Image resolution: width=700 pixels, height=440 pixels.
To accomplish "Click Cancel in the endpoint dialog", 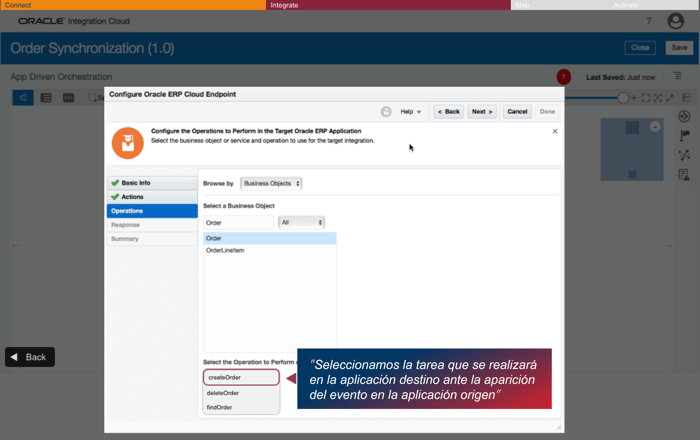I will (x=517, y=112).
